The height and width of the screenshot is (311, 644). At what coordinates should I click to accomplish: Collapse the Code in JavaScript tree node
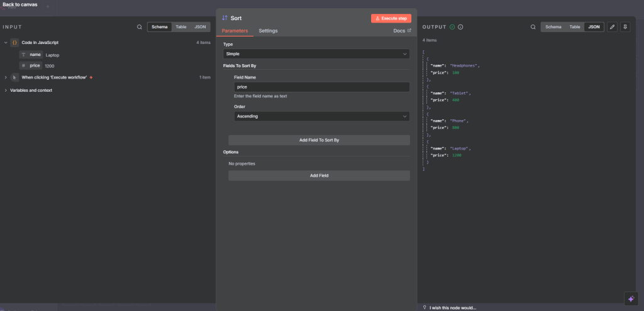point(6,43)
